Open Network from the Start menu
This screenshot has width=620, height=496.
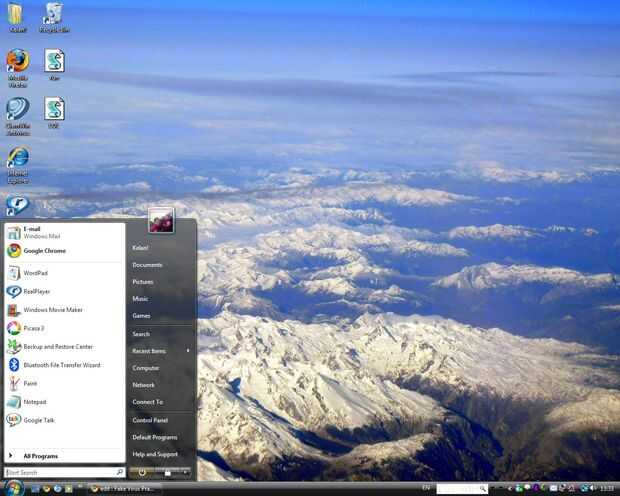click(x=143, y=385)
